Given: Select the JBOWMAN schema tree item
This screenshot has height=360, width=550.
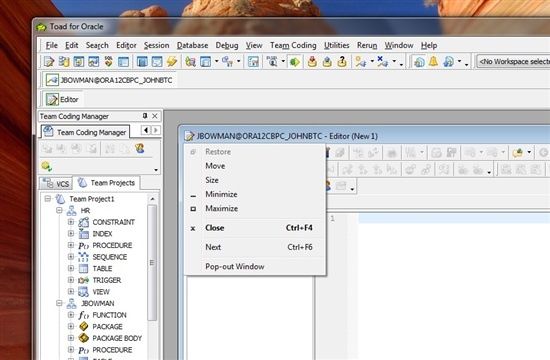Looking at the screenshot, I should (x=98, y=303).
